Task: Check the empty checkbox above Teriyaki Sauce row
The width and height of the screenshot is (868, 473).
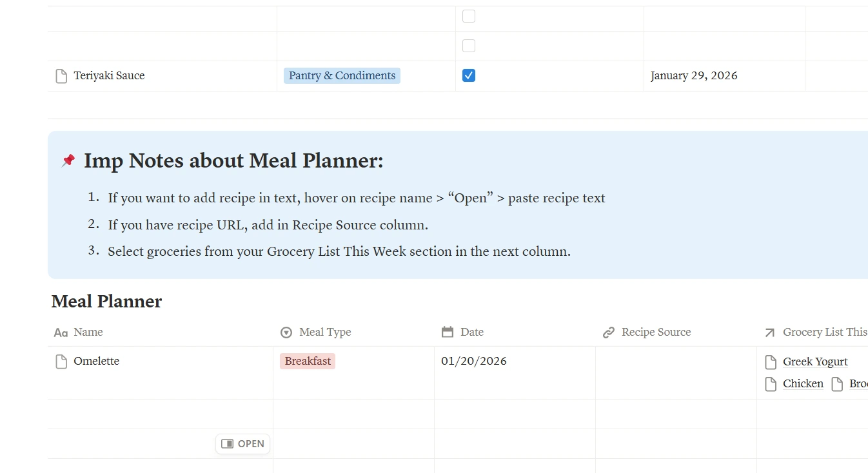Action: point(468,46)
